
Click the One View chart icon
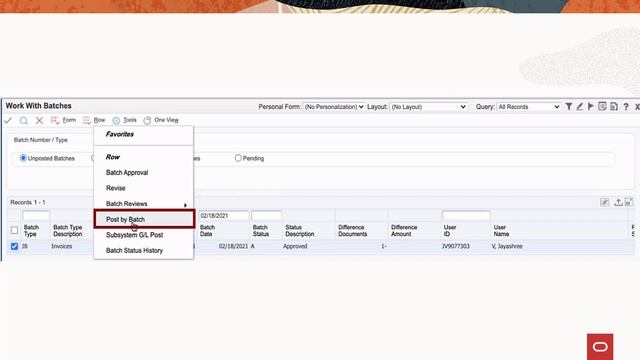pos(147,120)
